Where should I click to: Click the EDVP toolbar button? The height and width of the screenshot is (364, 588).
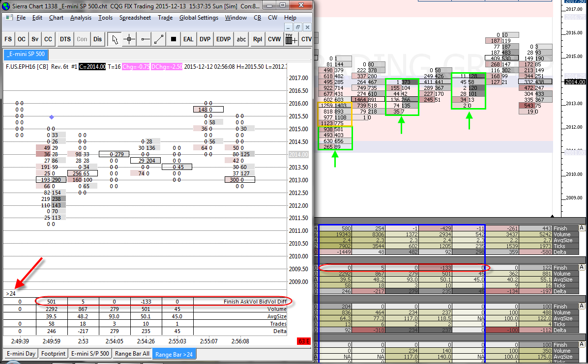(x=224, y=39)
